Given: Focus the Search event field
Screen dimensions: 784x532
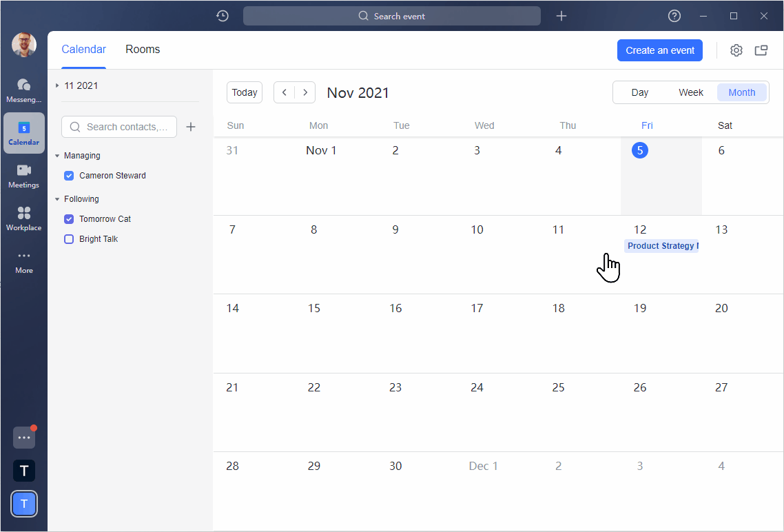Looking at the screenshot, I should click(x=391, y=16).
